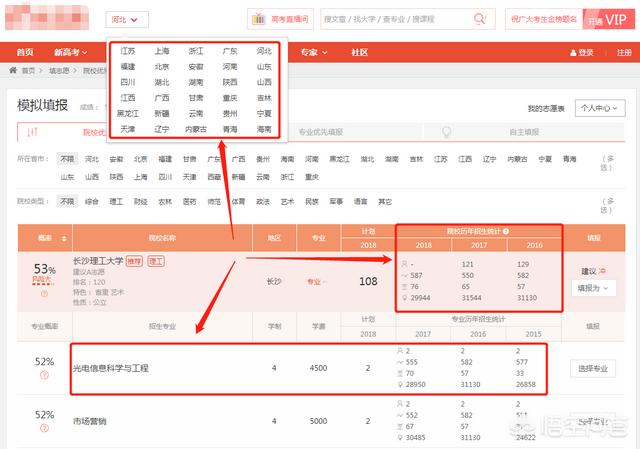Open the 河北 province dropdown
The width and height of the screenshot is (640, 449).
point(126,19)
